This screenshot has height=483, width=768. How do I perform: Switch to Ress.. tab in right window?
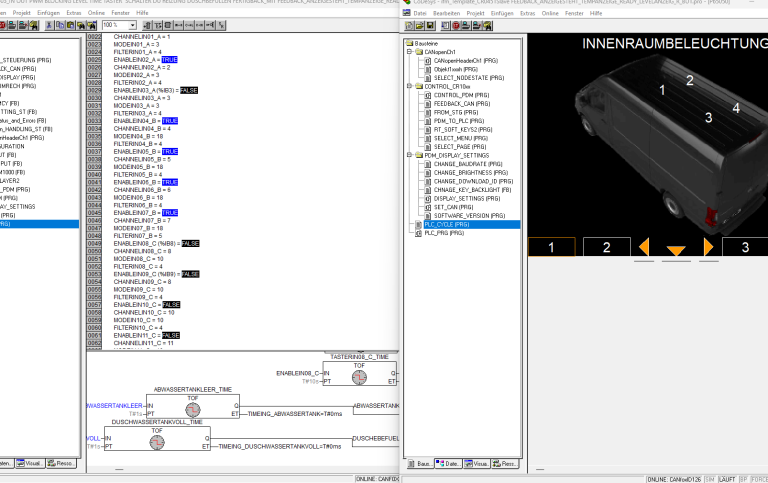pos(505,463)
